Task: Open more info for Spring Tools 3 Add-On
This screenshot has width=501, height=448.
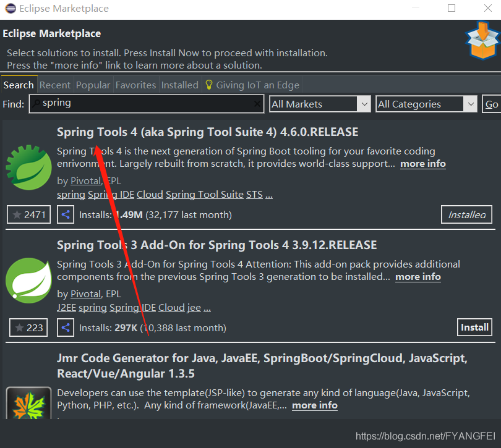Action: point(418,277)
